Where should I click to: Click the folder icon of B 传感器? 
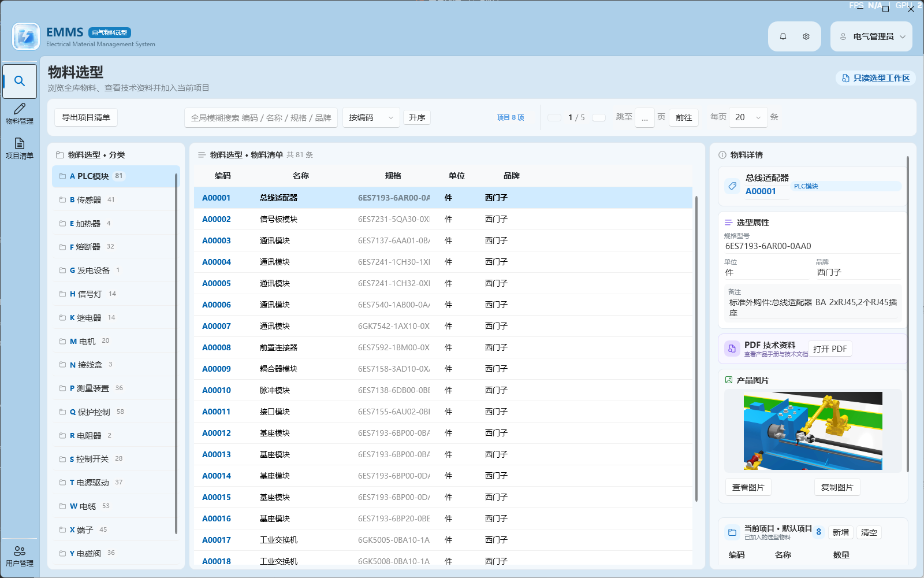tap(62, 200)
